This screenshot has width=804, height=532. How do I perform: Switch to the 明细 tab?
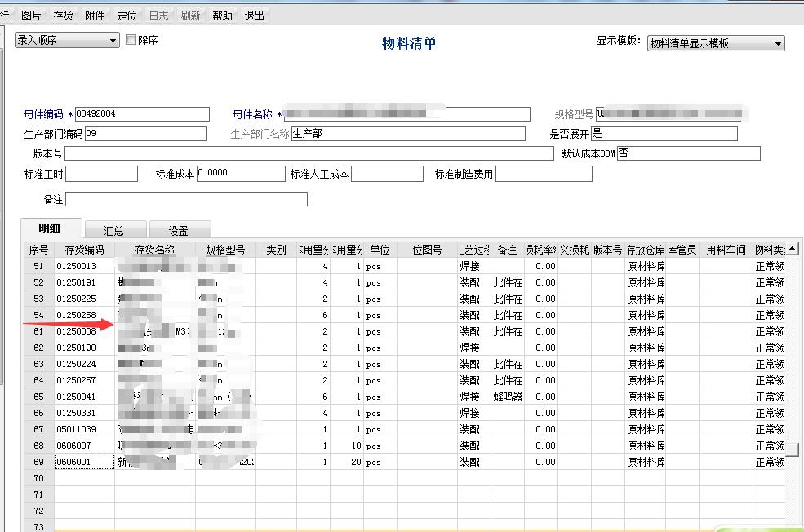51,228
